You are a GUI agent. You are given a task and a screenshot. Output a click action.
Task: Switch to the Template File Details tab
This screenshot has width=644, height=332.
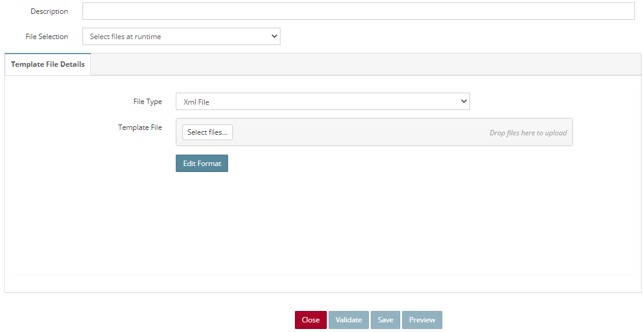pyautogui.click(x=48, y=64)
